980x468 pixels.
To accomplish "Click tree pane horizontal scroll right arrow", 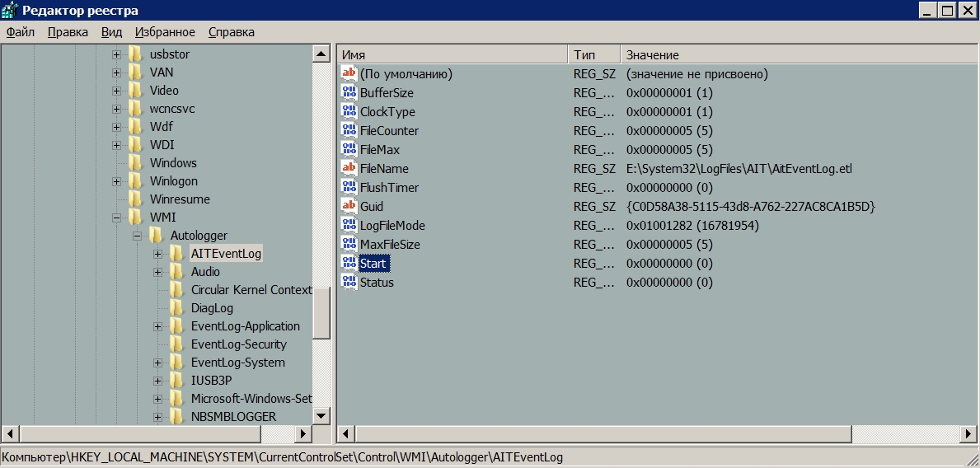I will [x=303, y=433].
